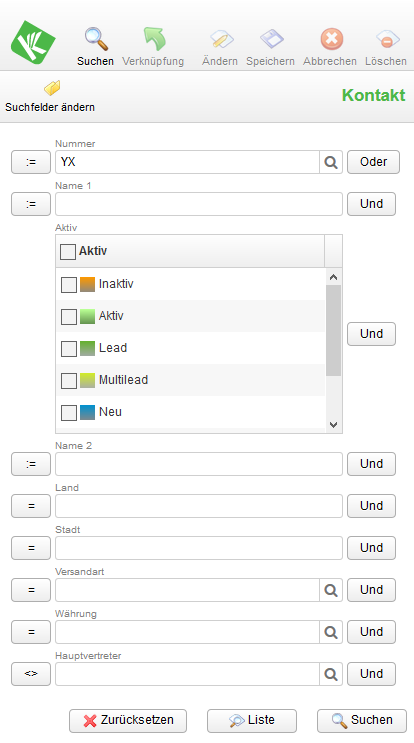414x743 pixels.
Task: Change the Hauptvertreter <> operator selector
Action: (x=31, y=674)
